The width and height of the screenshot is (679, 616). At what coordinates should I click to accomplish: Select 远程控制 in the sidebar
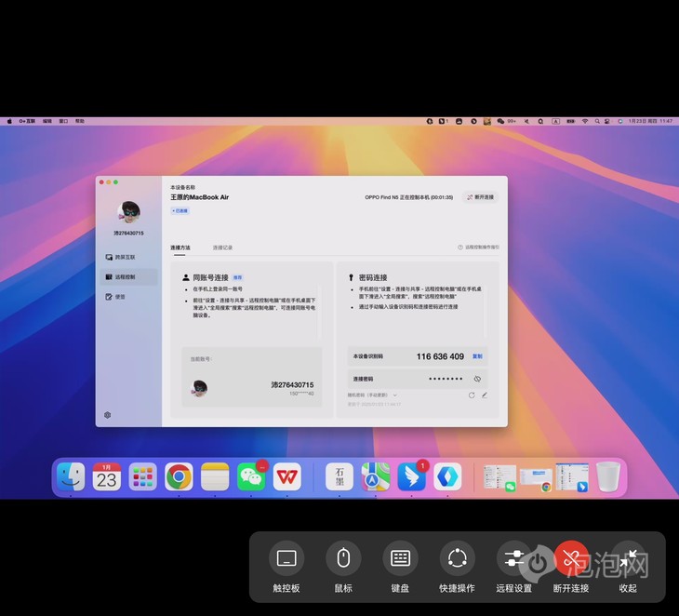click(x=128, y=276)
